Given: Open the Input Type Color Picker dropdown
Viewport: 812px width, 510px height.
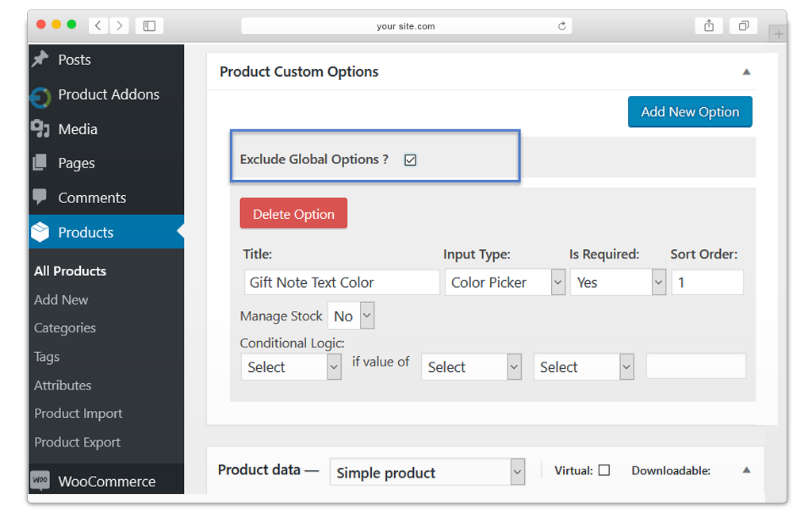Looking at the screenshot, I should coord(505,282).
